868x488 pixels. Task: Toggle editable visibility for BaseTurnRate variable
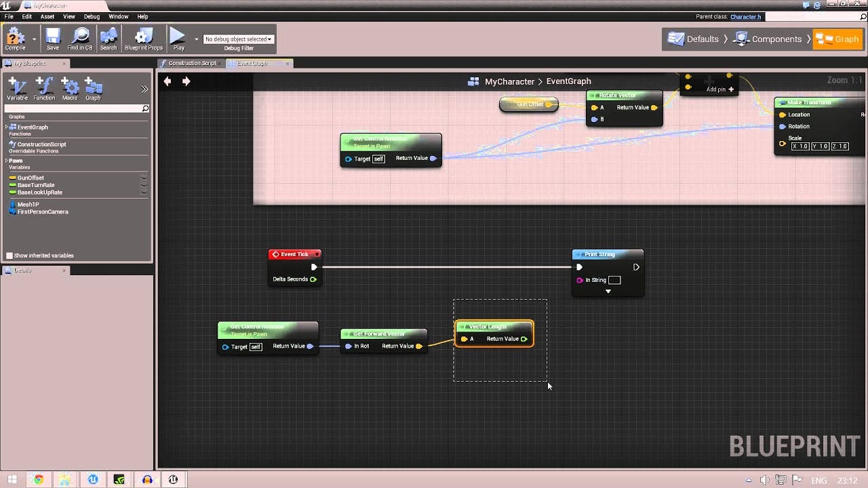pyautogui.click(x=142, y=185)
